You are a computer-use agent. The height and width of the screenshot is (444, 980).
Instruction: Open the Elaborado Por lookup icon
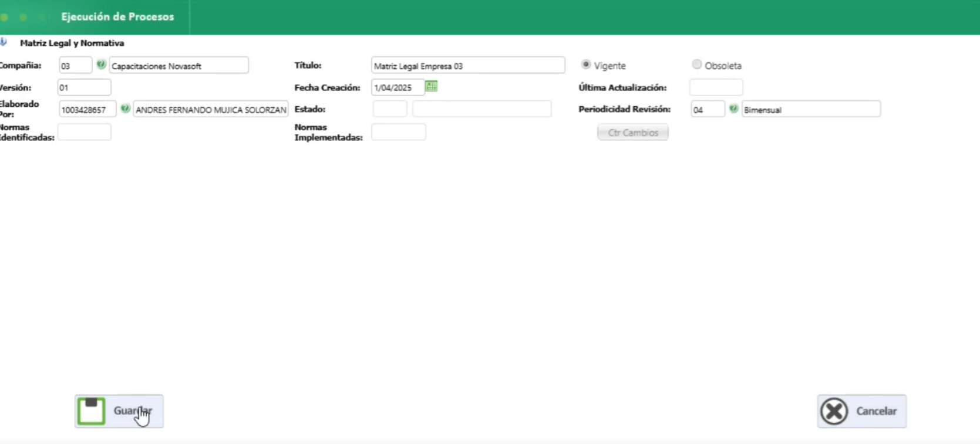(x=125, y=109)
